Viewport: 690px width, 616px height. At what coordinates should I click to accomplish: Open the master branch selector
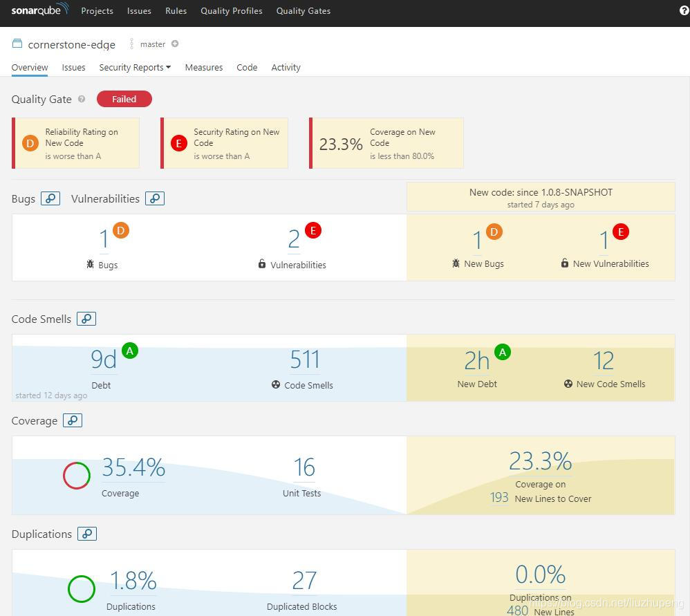pyautogui.click(x=153, y=44)
